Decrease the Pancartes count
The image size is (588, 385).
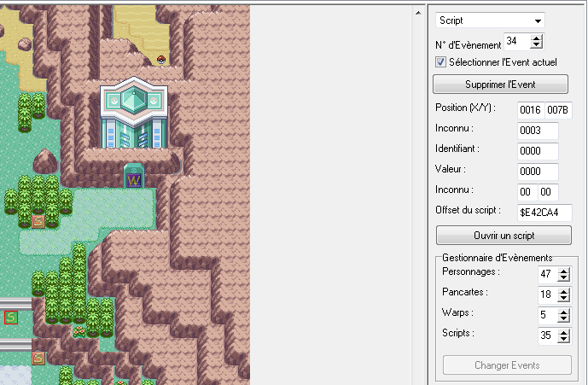point(563,298)
